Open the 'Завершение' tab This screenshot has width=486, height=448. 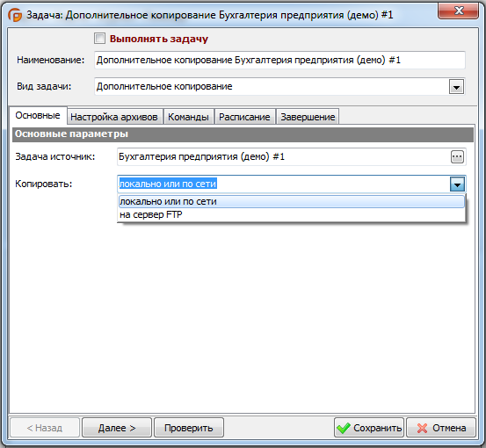pyautogui.click(x=308, y=117)
